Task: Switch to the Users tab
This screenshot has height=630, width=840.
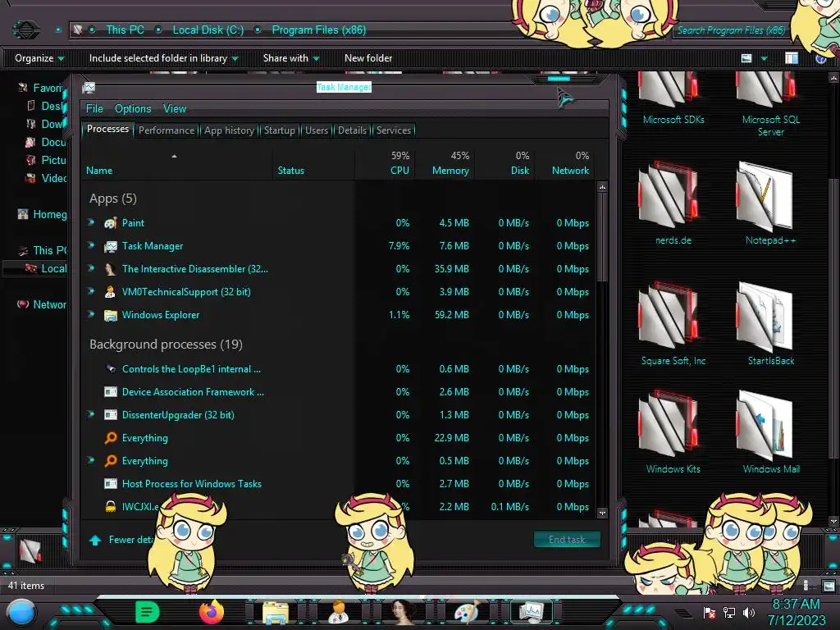Action: [316, 130]
